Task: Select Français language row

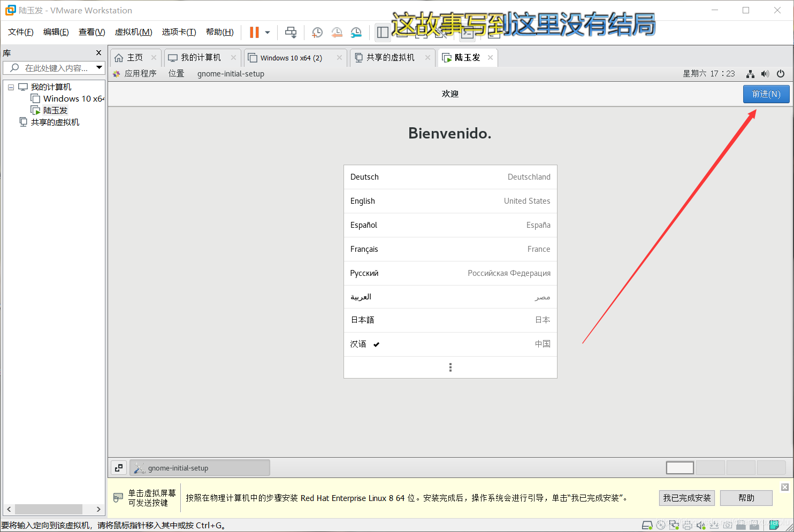Action: (451, 249)
